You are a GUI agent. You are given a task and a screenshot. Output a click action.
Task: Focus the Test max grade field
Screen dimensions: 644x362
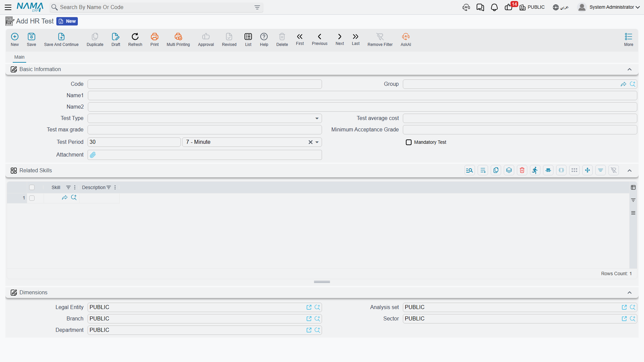tap(205, 130)
